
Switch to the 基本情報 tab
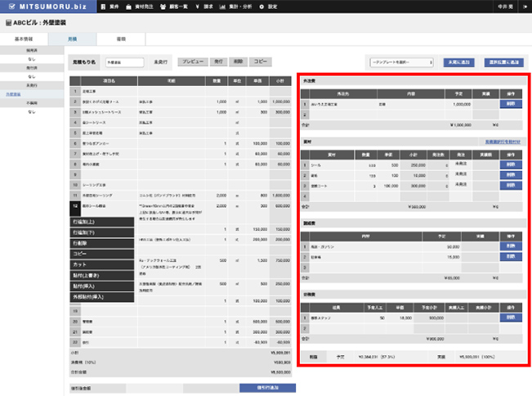24,38
